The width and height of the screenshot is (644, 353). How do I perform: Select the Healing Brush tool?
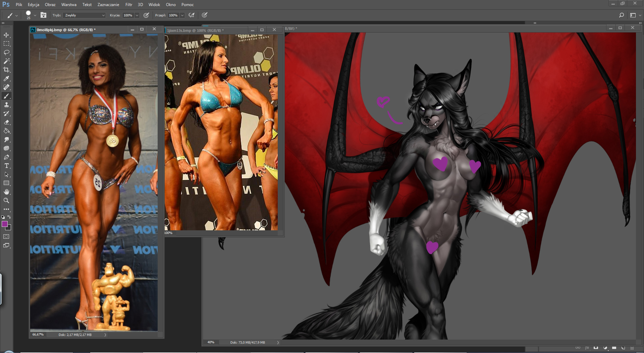pyautogui.click(x=6, y=87)
